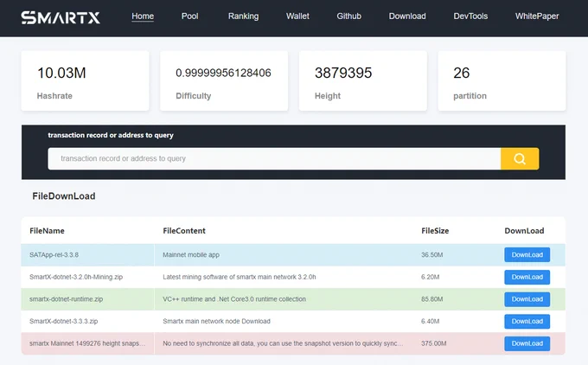Click the 10.03M Hashrate card
Viewport: 588px width, 365px height.
(x=85, y=80)
